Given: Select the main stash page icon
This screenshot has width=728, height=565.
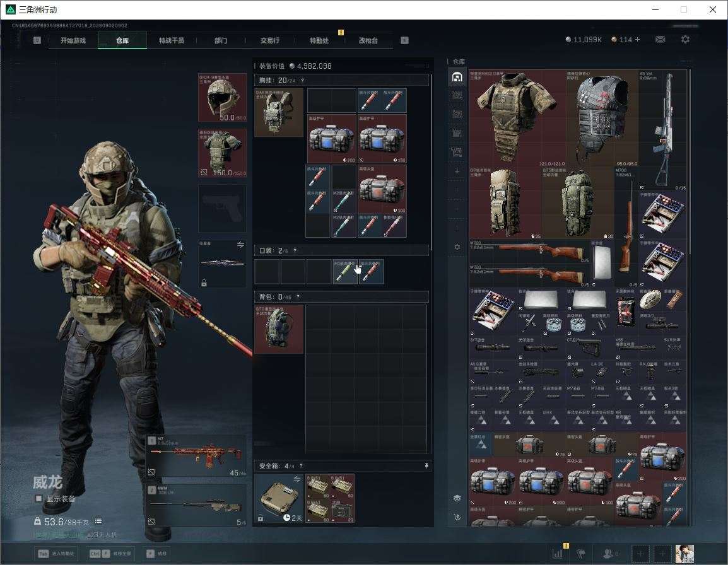Looking at the screenshot, I should click(457, 77).
